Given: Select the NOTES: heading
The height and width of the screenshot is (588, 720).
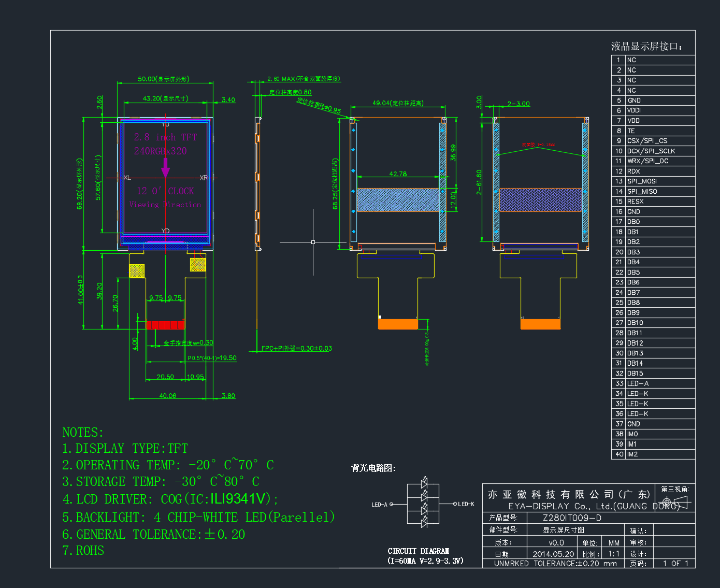Looking at the screenshot, I should [x=83, y=433].
